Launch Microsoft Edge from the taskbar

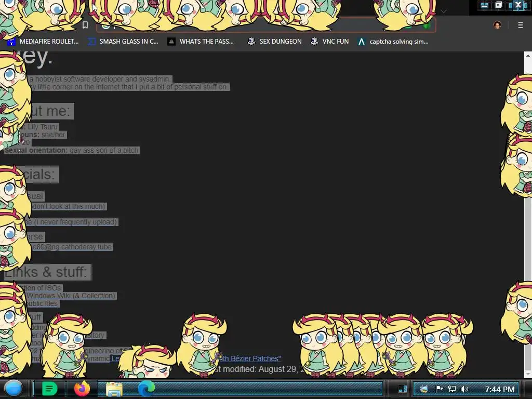pyautogui.click(x=146, y=389)
